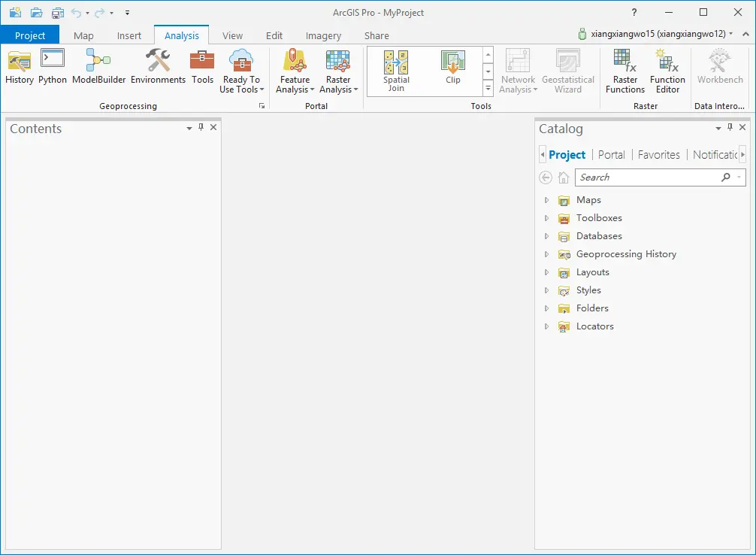Switch to the Insert ribbon tab
The width and height of the screenshot is (756, 555).
tap(129, 35)
